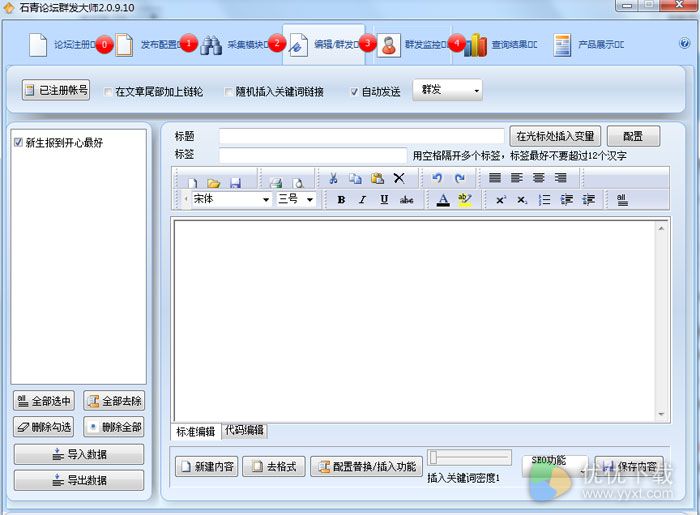Image resolution: width=700 pixels, height=515 pixels.
Task: Click the cut scissors icon
Action: click(333, 179)
